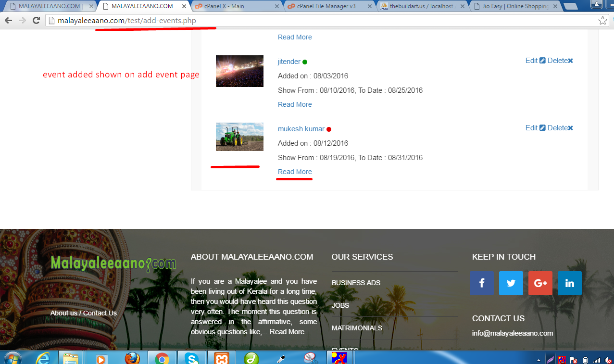
Task: Click the tractor event thumbnail
Action: pyautogui.click(x=239, y=137)
